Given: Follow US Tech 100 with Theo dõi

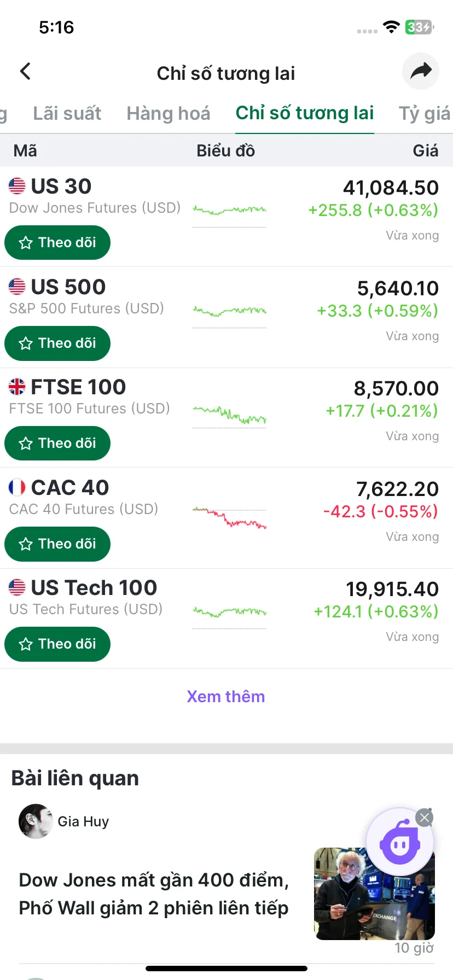Looking at the screenshot, I should coord(57,644).
